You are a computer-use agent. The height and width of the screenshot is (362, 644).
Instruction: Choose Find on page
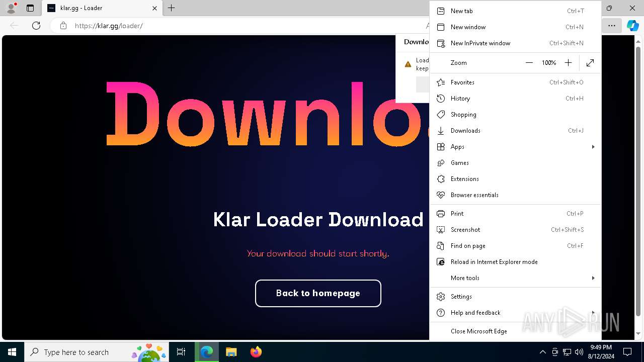[516, 246]
